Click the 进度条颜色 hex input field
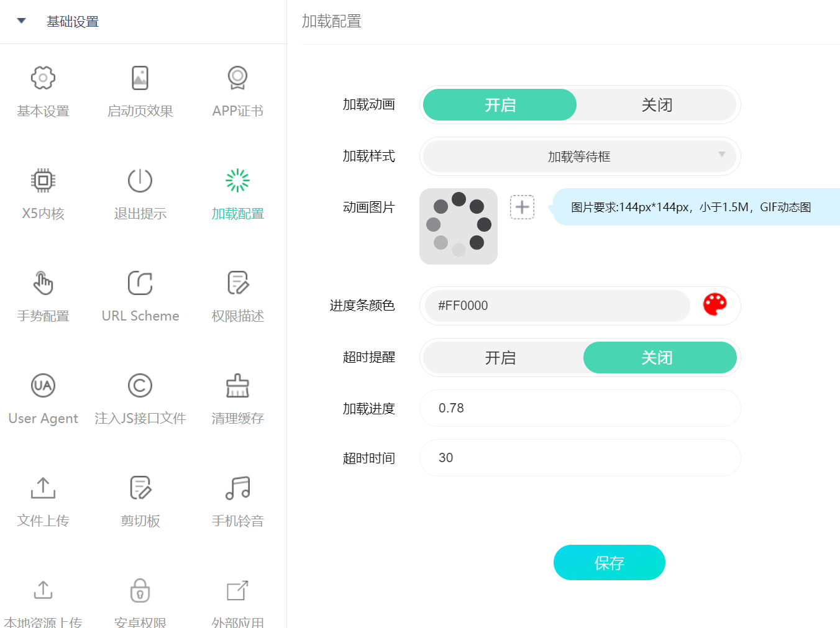Screen dimensions: 840x628 click(557, 306)
